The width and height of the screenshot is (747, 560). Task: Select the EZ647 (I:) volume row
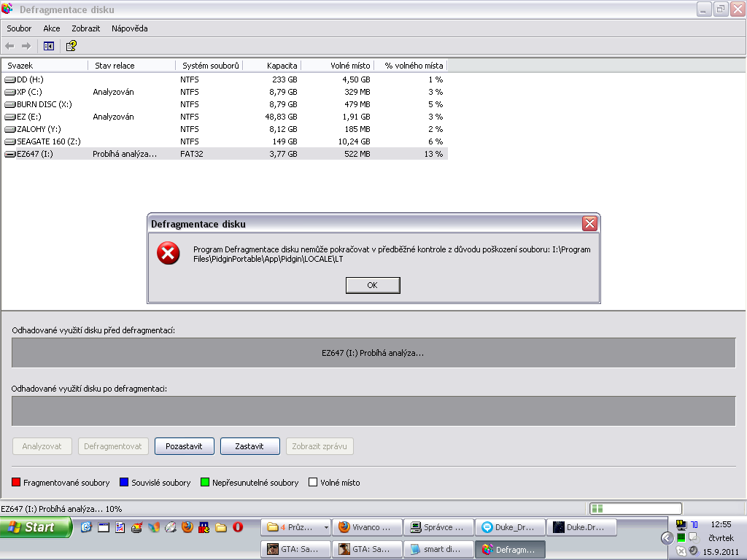(x=225, y=154)
